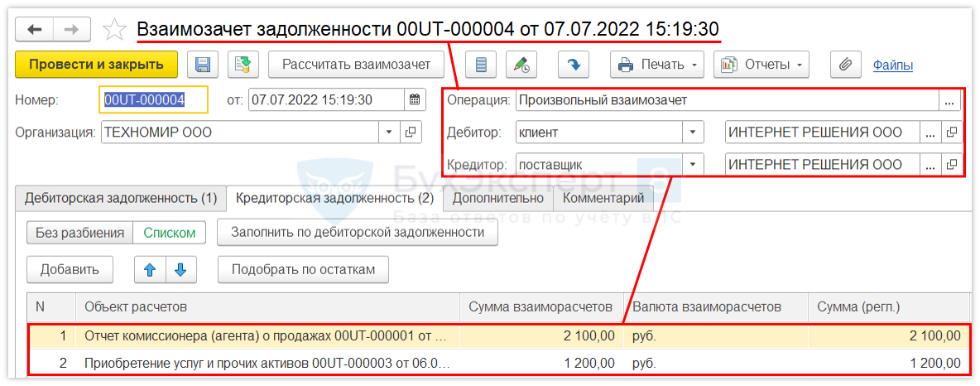Open attached files paperclip icon
The height and width of the screenshot is (386, 980).
(x=846, y=65)
